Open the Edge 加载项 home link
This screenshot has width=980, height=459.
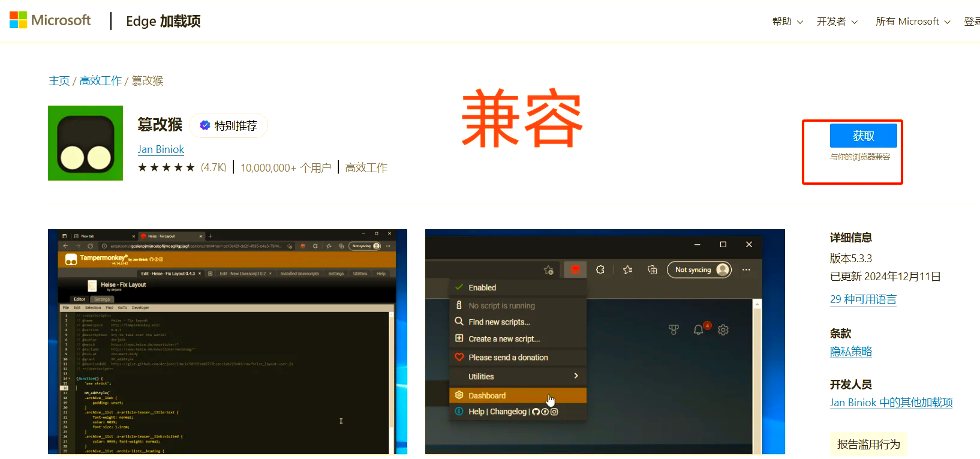coord(163,21)
